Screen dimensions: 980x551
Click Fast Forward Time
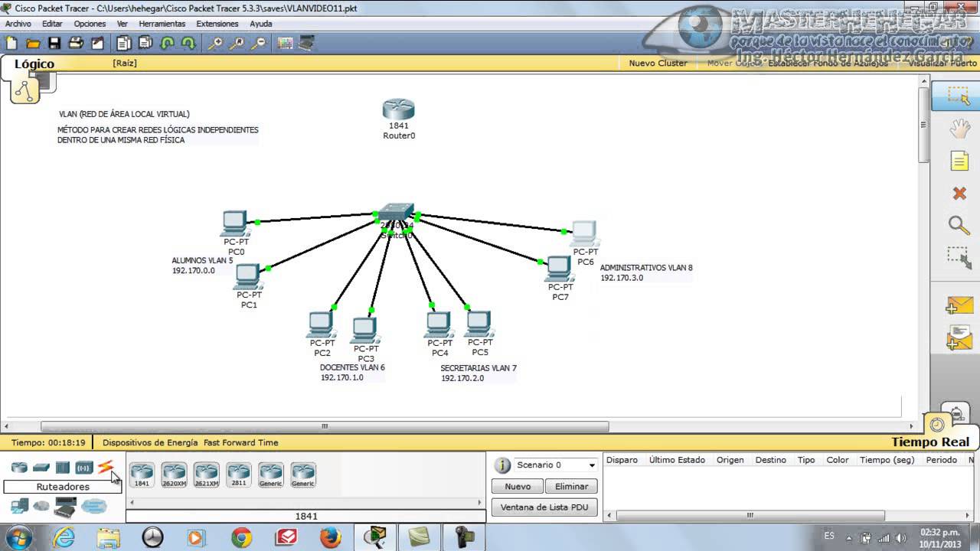click(x=240, y=442)
